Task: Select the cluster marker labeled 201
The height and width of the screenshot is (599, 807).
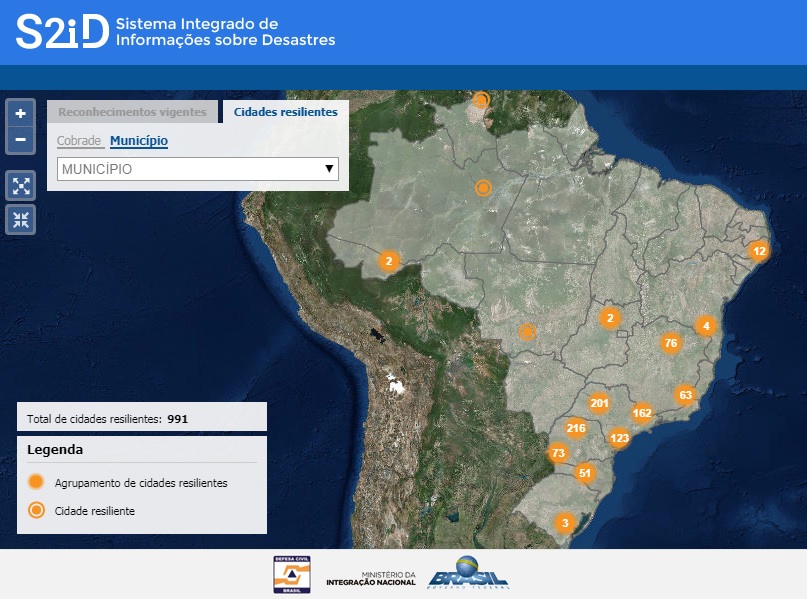Action: [x=599, y=404]
